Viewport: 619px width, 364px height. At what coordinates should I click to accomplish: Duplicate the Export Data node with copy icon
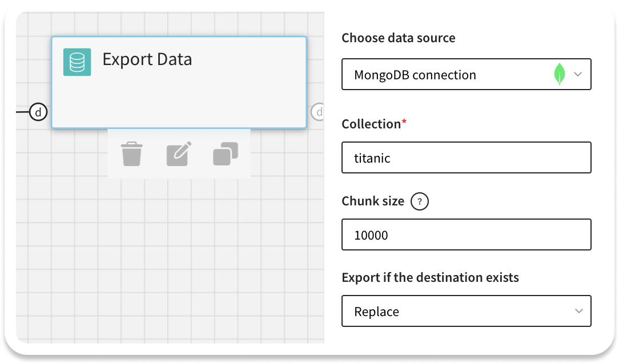point(226,154)
